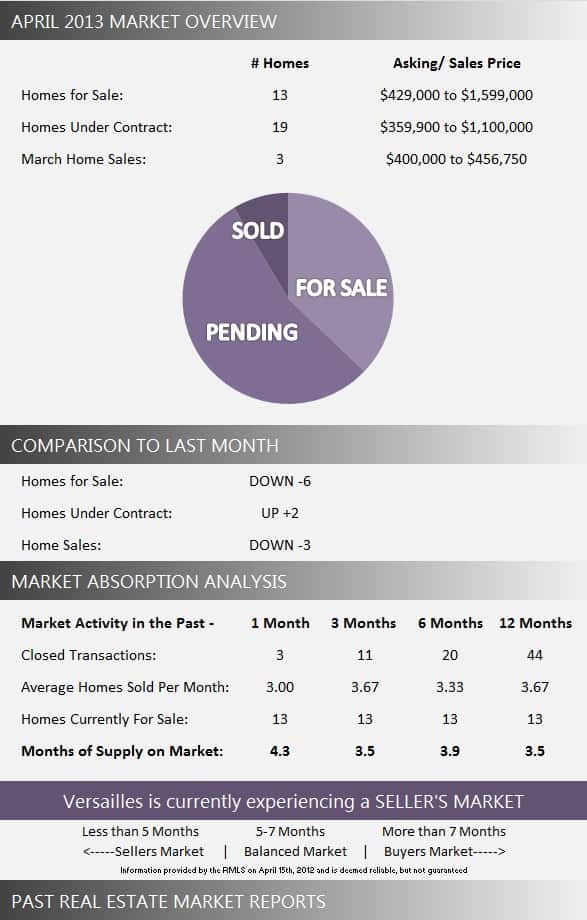Select the April 2013 Market Overview header
The width and height of the screenshot is (587, 920).
(294, 21)
